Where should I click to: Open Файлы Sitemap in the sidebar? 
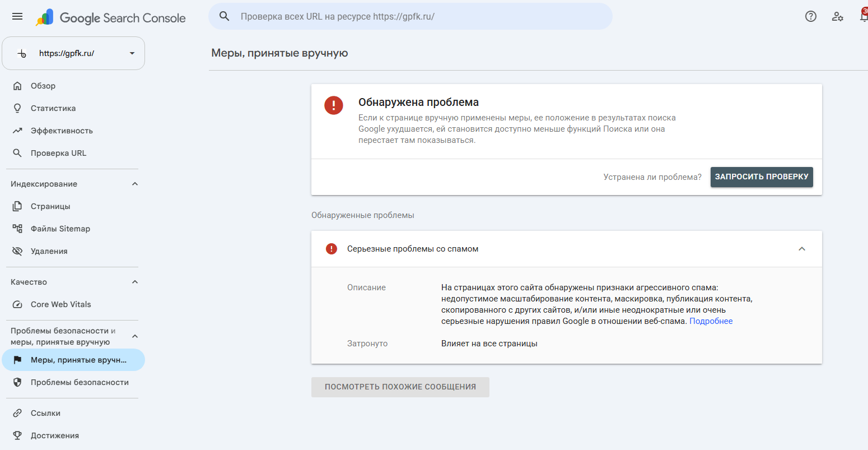coord(73,229)
